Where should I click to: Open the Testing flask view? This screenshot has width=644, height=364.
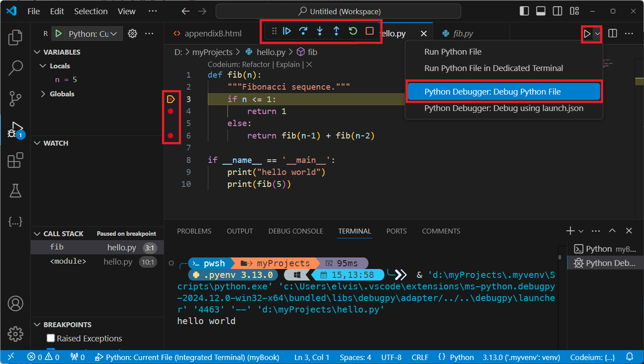pos(16,191)
